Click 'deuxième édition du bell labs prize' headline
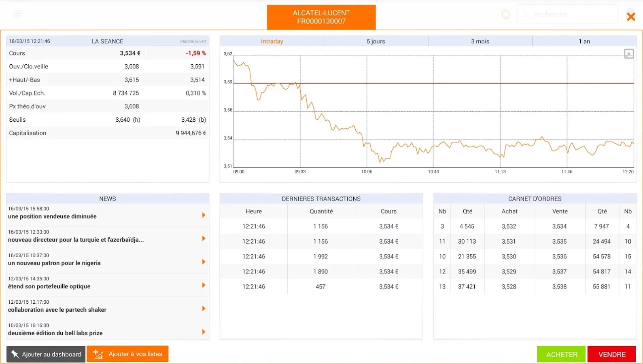 click(x=55, y=333)
